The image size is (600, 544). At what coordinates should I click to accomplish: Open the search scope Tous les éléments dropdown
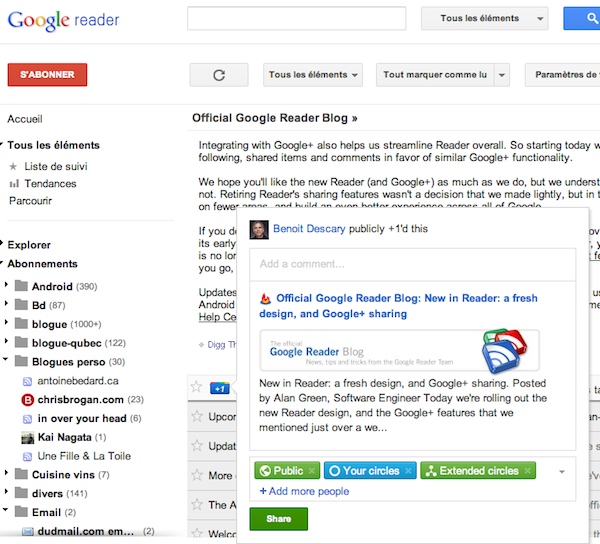point(484,18)
